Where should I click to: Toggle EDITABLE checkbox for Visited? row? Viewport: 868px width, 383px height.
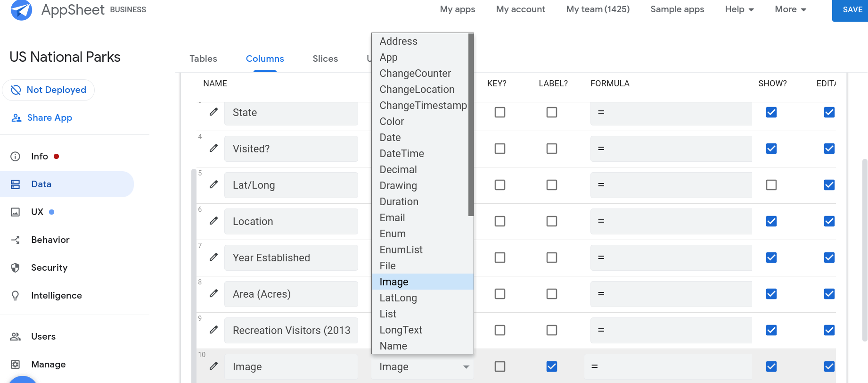click(x=829, y=149)
